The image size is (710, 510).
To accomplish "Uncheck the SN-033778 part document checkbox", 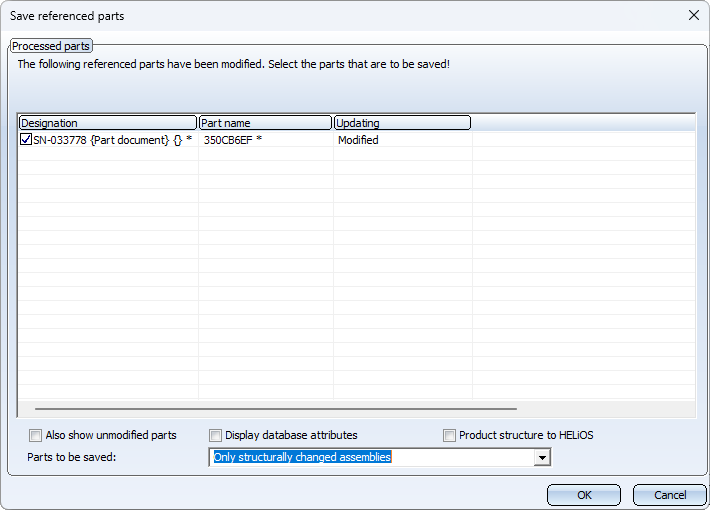I will [x=26, y=140].
